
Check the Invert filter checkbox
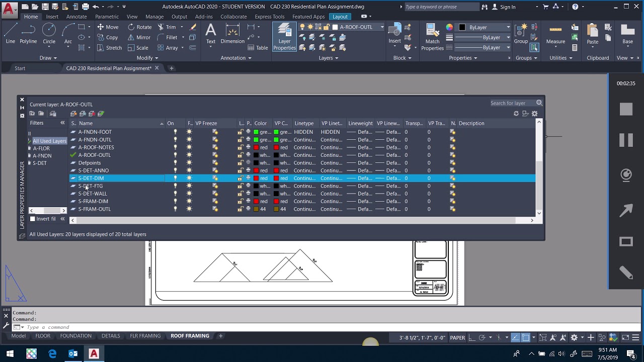click(33, 219)
